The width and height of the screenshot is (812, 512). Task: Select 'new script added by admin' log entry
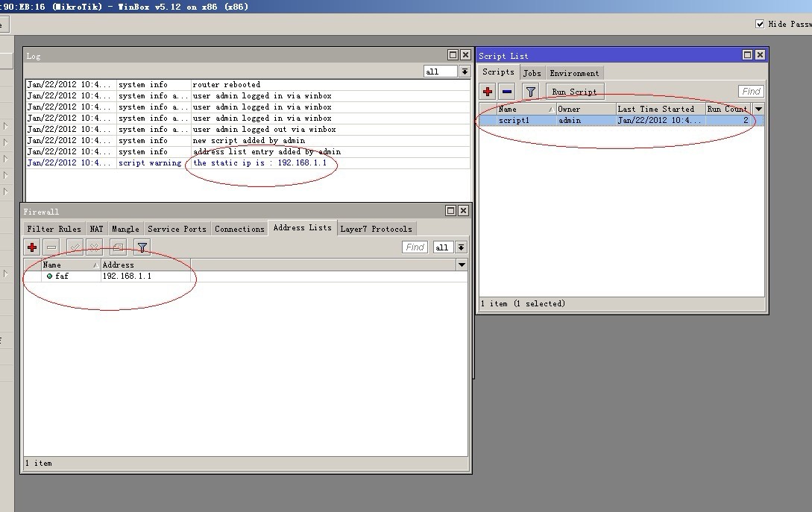[x=248, y=140]
